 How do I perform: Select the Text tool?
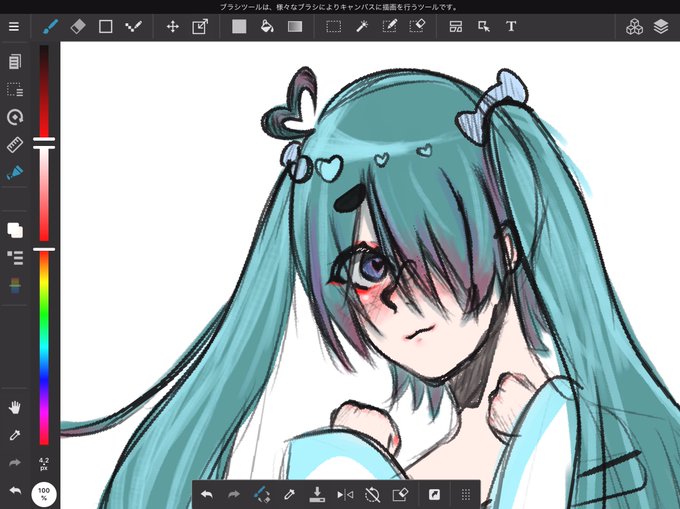[x=511, y=26]
